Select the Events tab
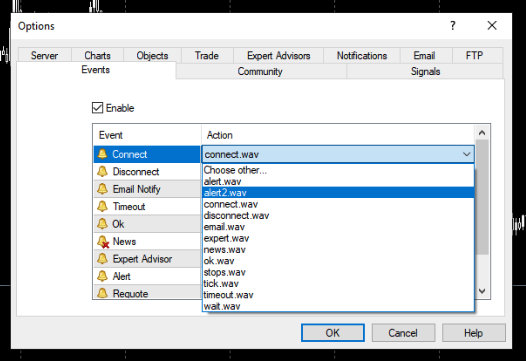This screenshot has width=526, height=361. click(x=96, y=70)
